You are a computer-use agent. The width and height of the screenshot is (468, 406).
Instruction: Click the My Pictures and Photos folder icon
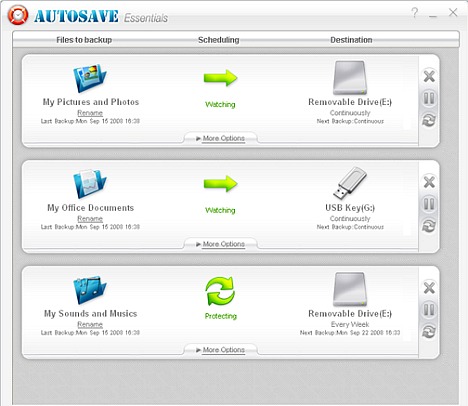tap(90, 78)
